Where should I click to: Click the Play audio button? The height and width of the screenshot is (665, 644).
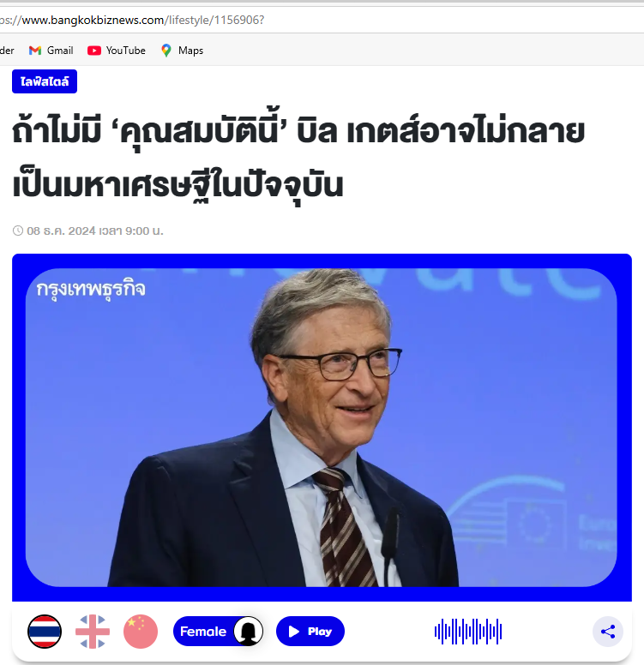[x=310, y=631]
